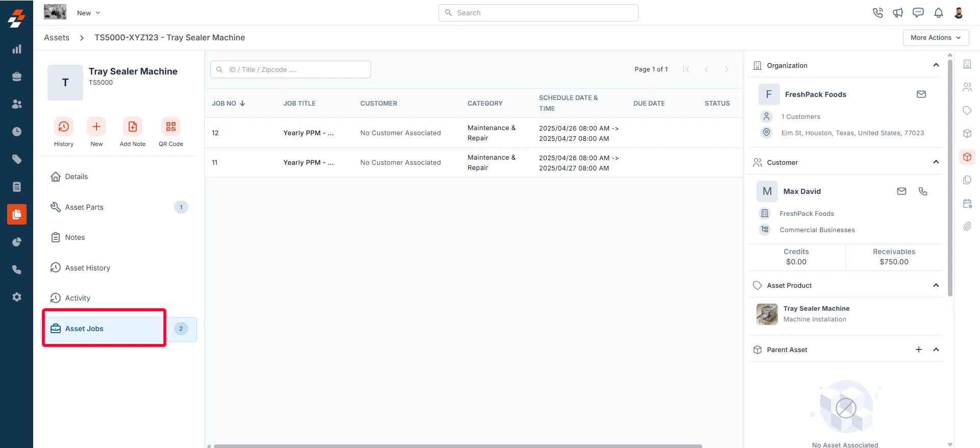Click the SCHEDULE DATE & TIME column header
This screenshot has height=448, width=980.
tap(568, 103)
